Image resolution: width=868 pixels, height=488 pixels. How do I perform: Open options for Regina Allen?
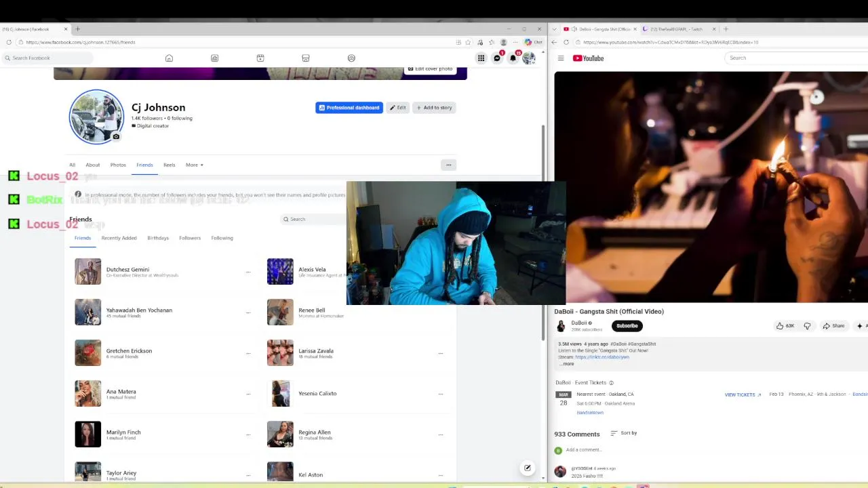(441, 434)
